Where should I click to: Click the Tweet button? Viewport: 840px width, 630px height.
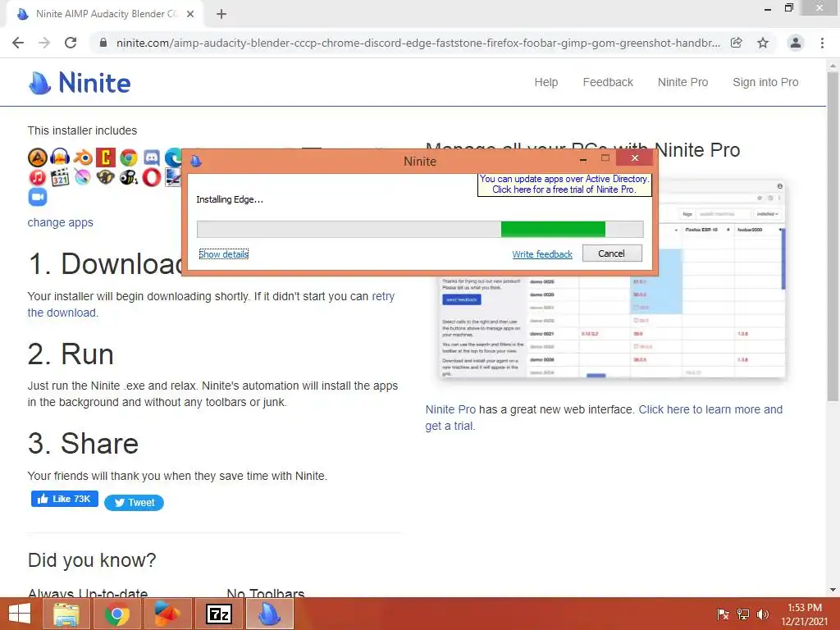click(134, 503)
